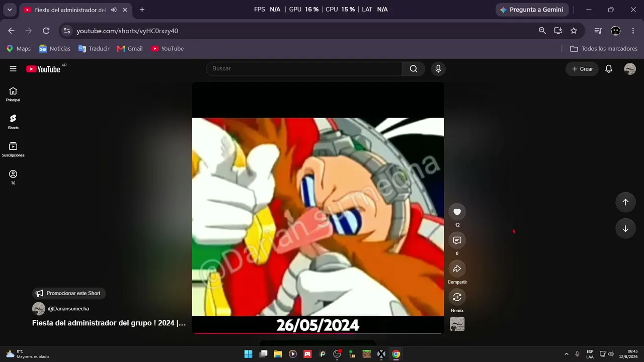
Task: Open the Minecraft taskbar icon
Action: pyautogui.click(x=367, y=354)
